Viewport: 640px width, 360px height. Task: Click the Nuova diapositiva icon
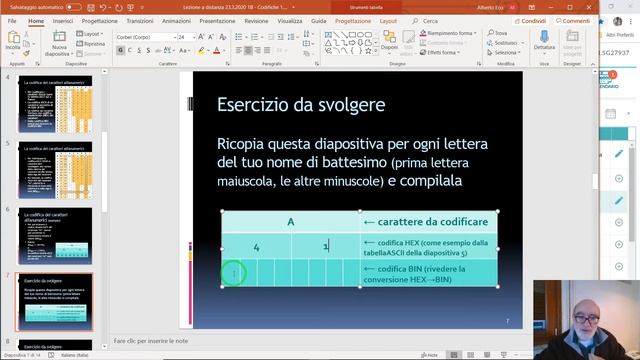point(59,37)
